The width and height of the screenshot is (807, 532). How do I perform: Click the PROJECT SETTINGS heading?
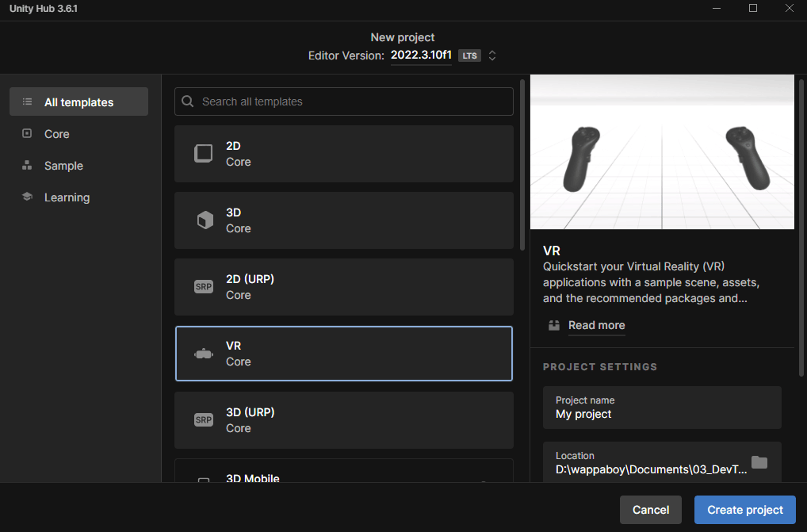tap(599, 367)
